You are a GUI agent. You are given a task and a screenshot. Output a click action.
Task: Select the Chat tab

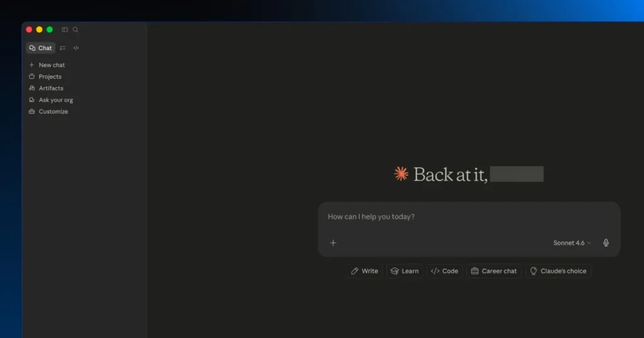pyautogui.click(x=41, y=48)
